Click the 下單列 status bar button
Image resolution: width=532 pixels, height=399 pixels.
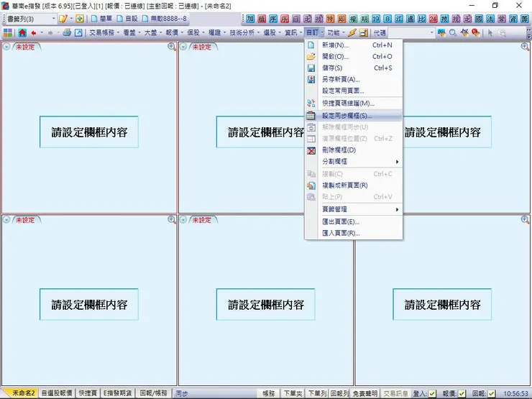click(317, 393)
